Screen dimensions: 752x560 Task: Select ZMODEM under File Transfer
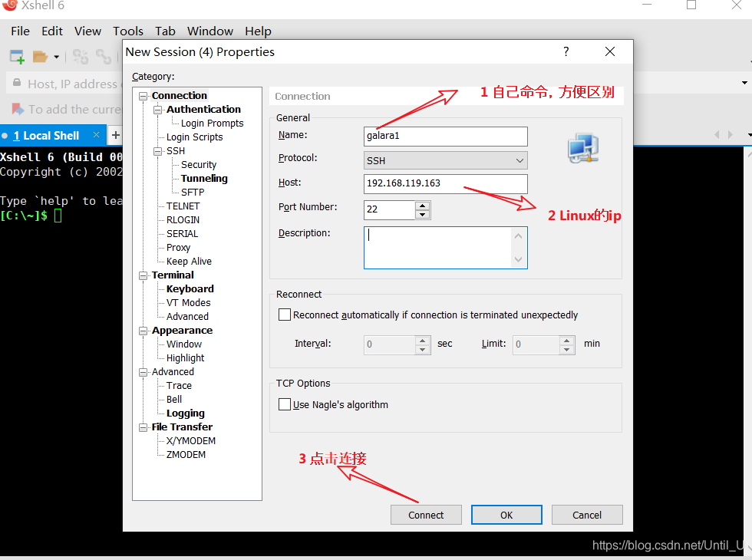[x=186, y=454]
